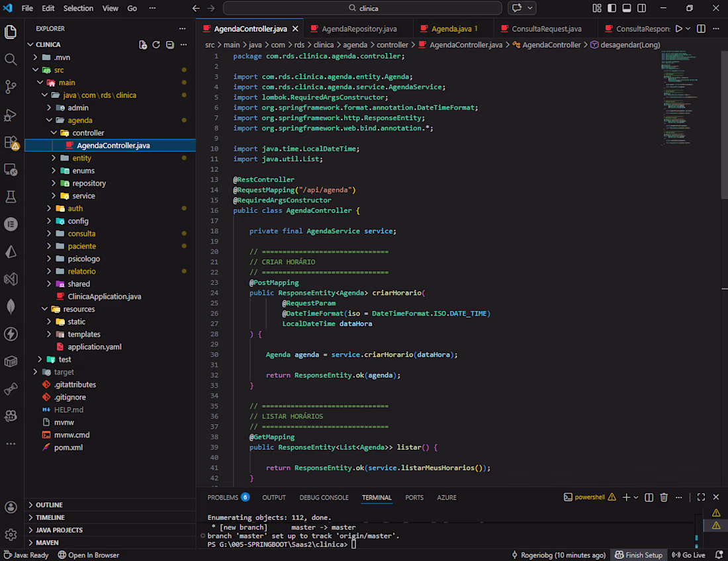Toggle the primary sidebar visibility
728x561 pixels.
[x=612, y=9]
